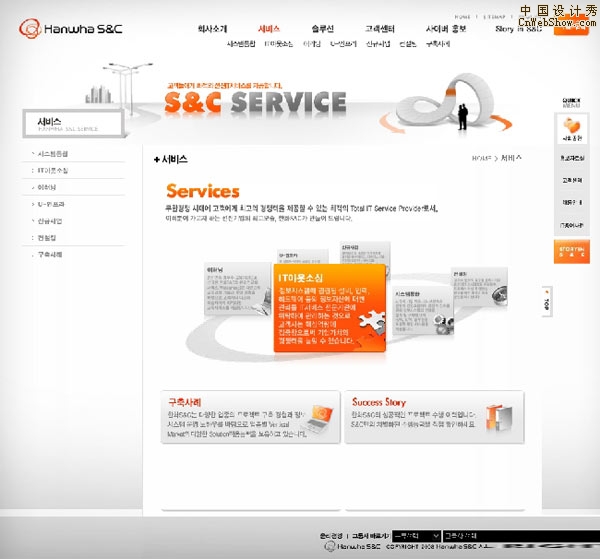
Task: Click the SITEMAP link at top right
Action: point(494,17)
